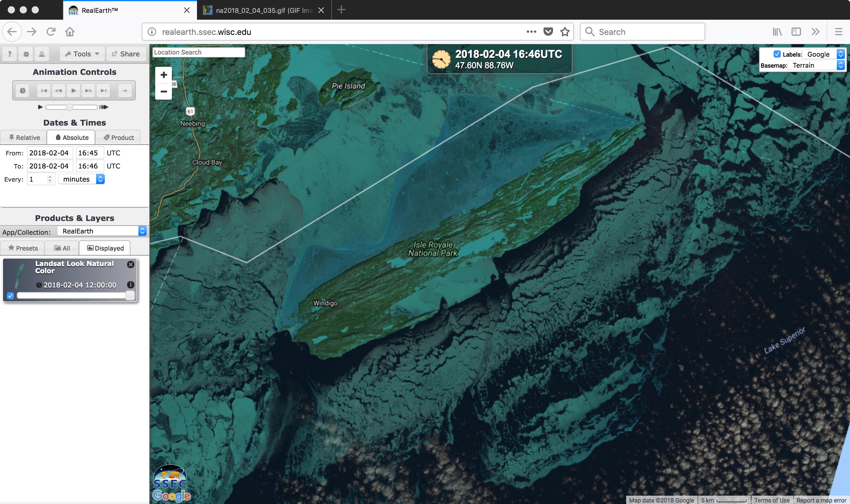
Task: Switch to the Product dates tab
Action: pos(118,137)
